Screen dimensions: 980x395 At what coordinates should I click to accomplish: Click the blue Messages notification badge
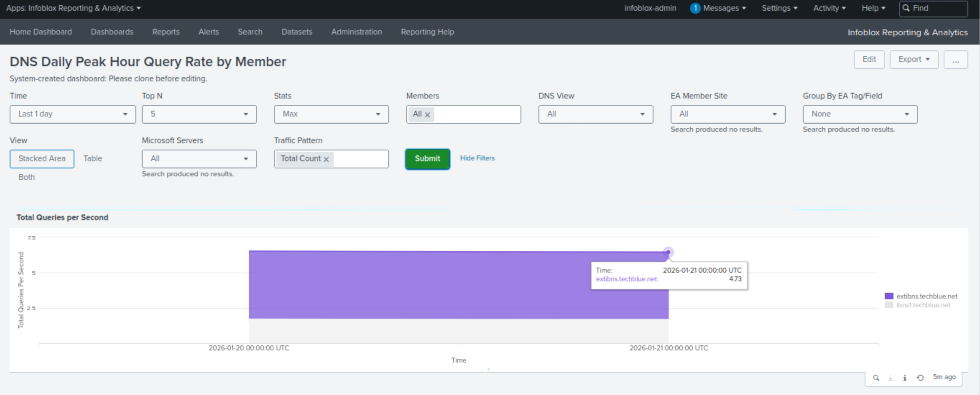click(x=695, y=8)
